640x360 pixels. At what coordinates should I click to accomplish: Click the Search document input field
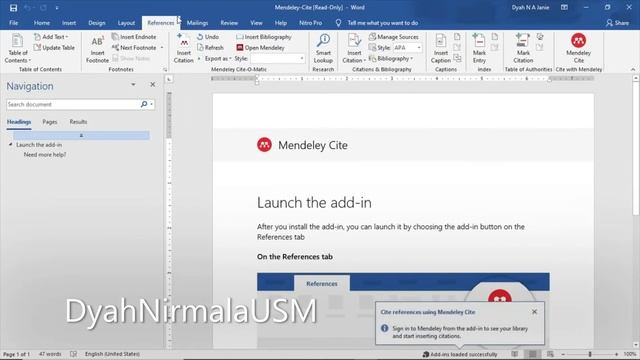pos(73,104)
